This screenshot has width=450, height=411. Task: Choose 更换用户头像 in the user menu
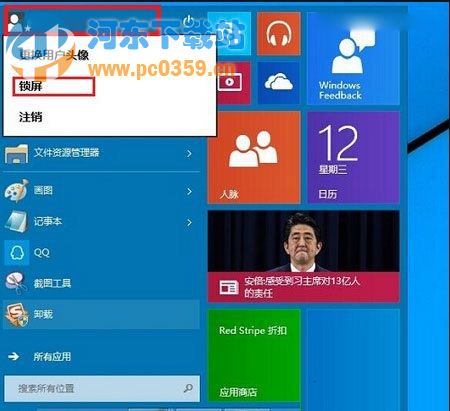click(x=54, y=55)
